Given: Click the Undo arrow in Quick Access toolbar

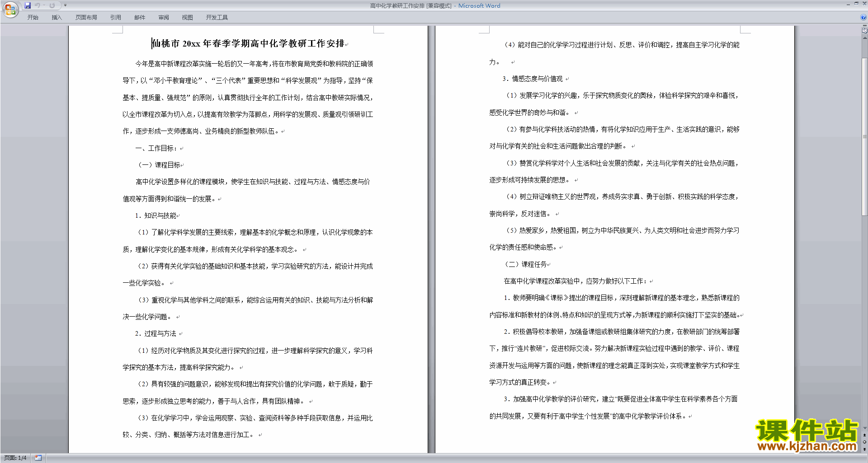Looking at the screenshot, I should [x=38, y=5].
